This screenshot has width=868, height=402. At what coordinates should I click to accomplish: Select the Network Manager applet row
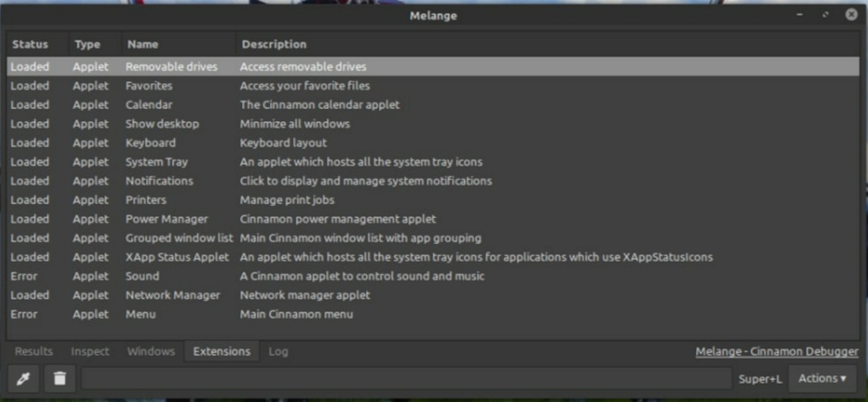click(x=434, y=295)
